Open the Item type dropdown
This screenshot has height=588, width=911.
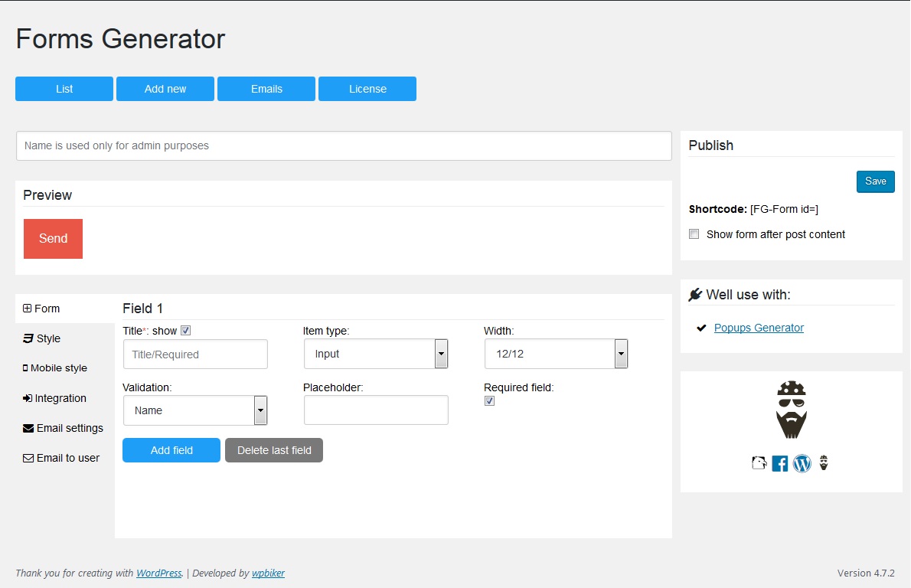(x=376, y=354)
